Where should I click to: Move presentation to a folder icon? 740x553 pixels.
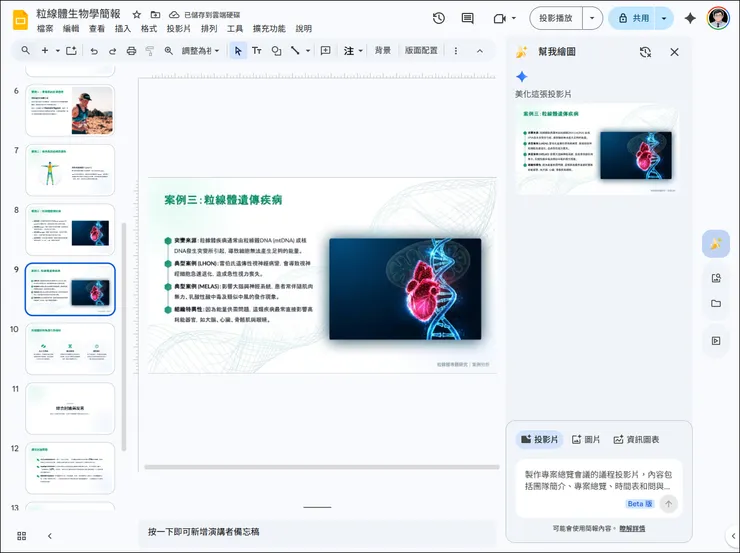click(155, 15)
